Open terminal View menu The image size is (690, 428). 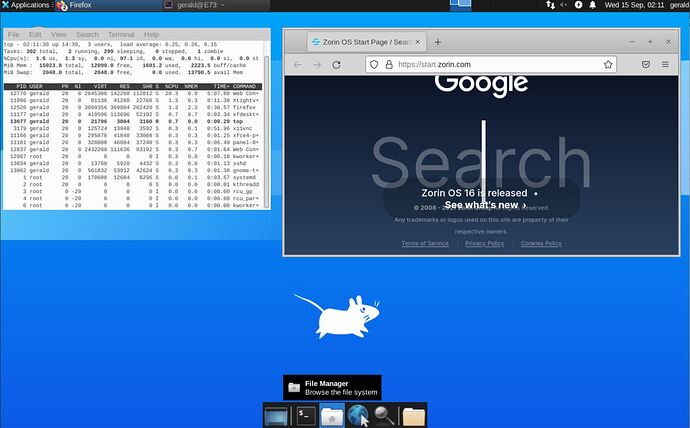59,34
